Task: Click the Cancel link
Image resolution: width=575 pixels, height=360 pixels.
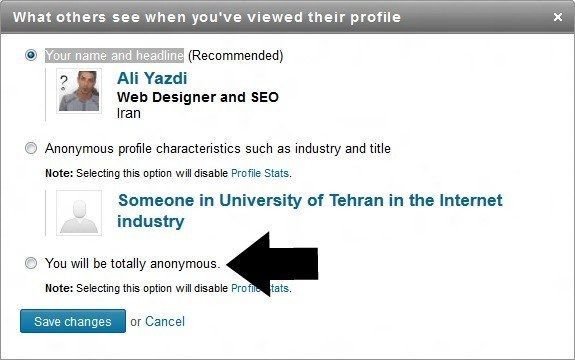Action: 165,322
